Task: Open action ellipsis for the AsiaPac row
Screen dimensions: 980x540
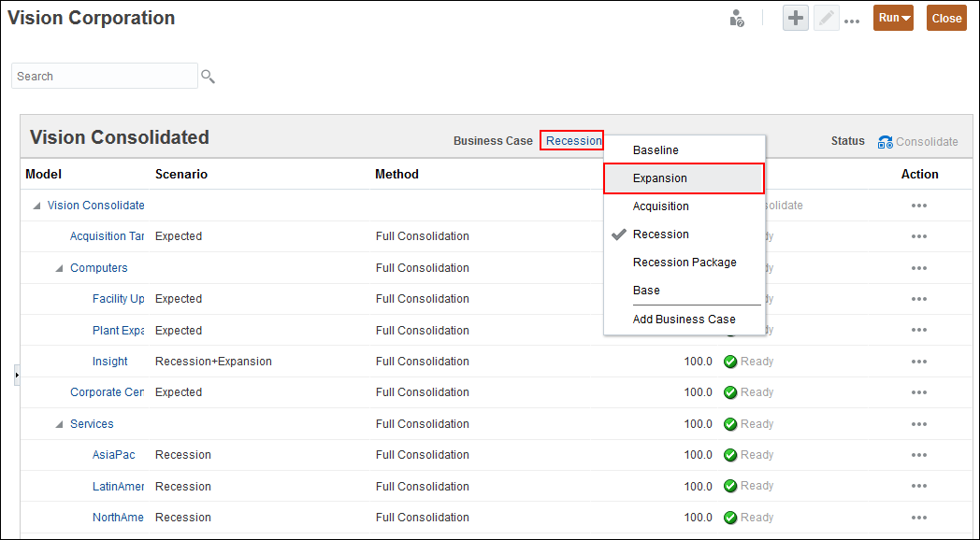Action: coord(918,455)
